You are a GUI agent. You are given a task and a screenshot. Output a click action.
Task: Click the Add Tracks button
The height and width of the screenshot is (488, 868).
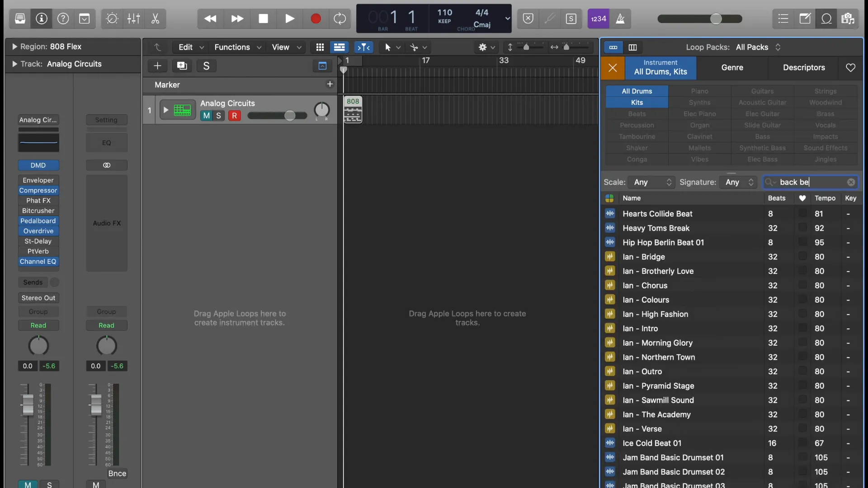point(158,66)
